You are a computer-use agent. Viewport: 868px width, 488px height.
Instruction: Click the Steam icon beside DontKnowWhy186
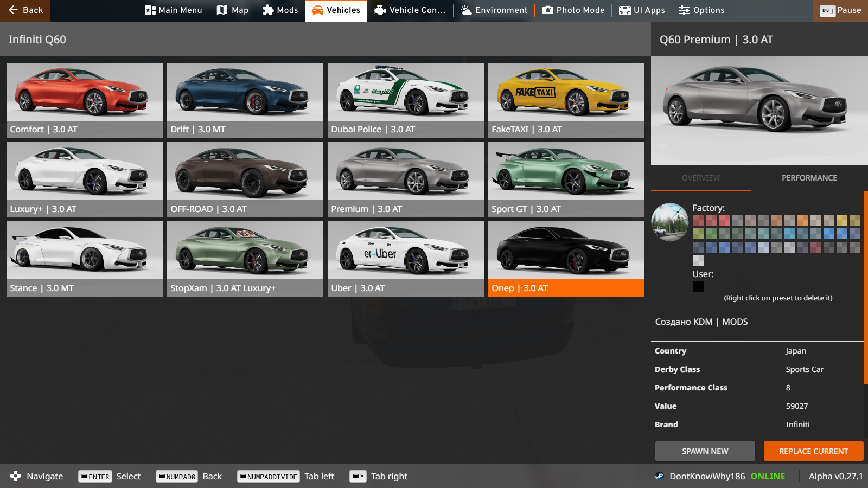(x=659, y=476)
